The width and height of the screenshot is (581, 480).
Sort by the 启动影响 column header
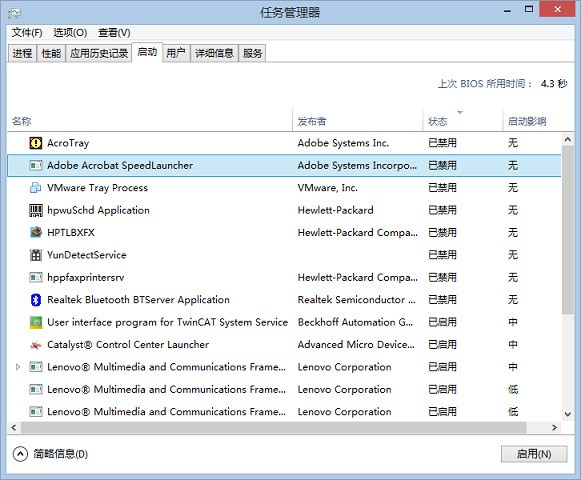pos(532,120)
